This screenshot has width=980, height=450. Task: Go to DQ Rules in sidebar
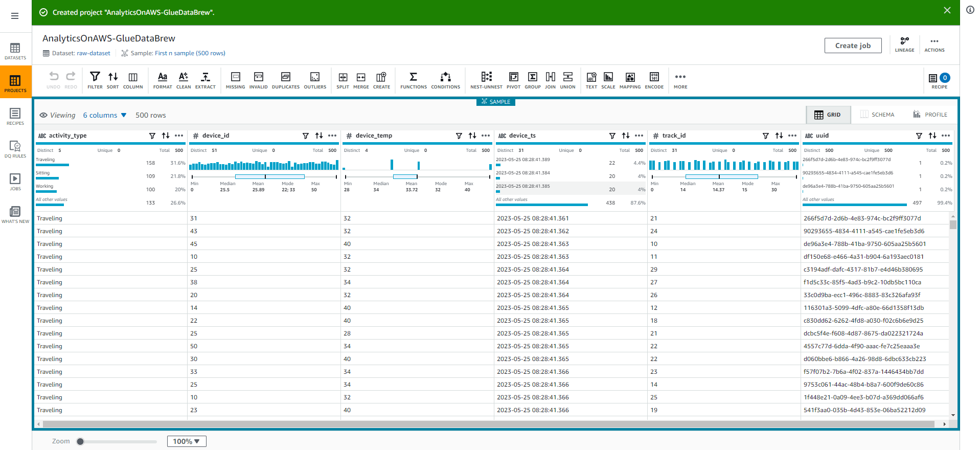(x=15, y=149)
